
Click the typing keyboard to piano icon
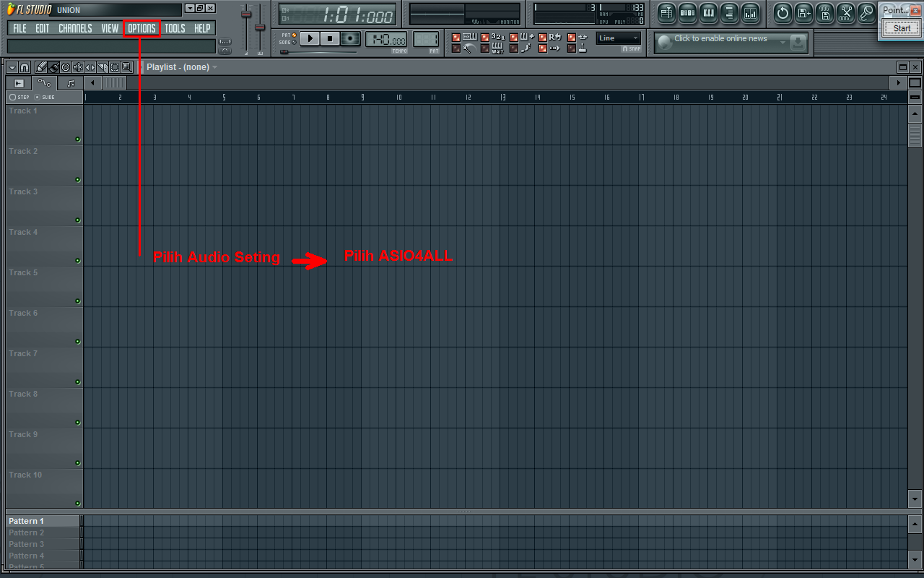click(471, 36)
